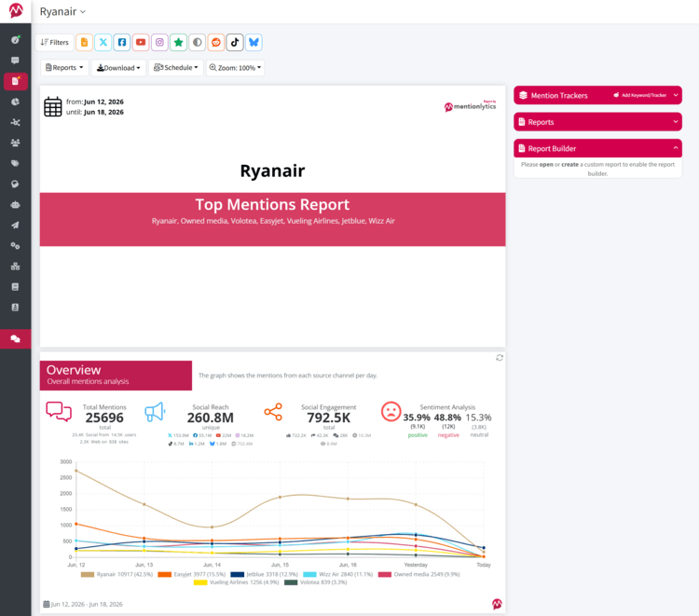Toggle the Jetblue legend swatch

(x=237, y=575)
